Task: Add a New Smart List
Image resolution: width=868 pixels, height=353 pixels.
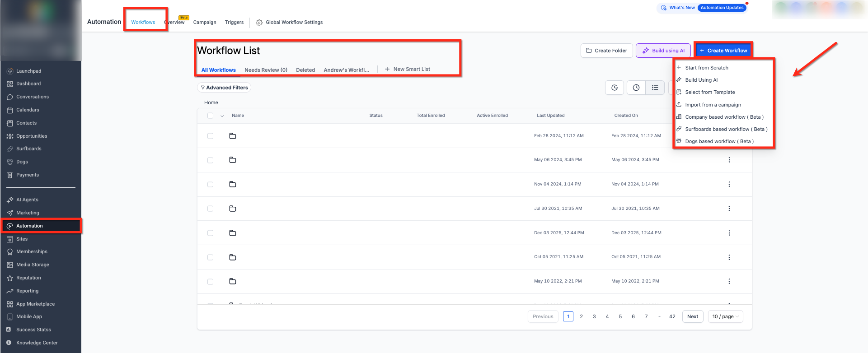Action: click(408, 69)
